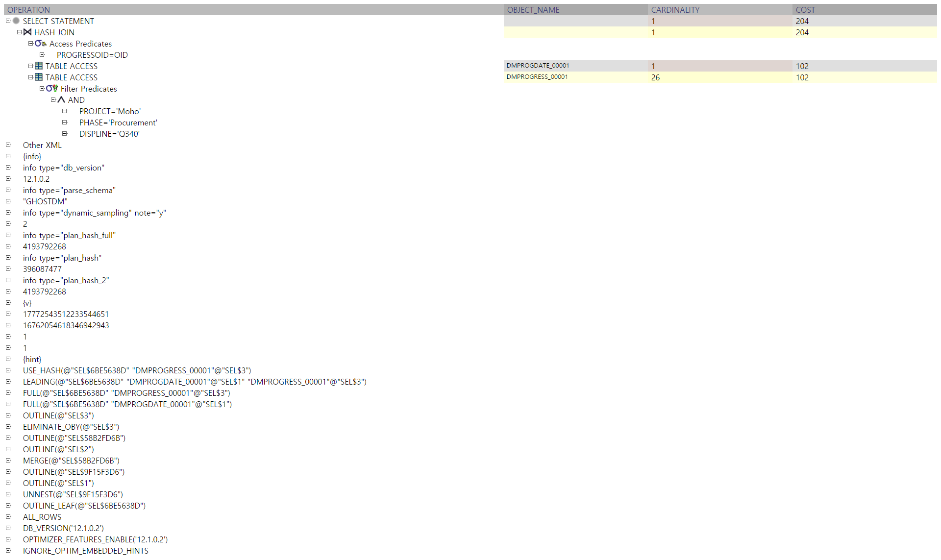The width and height of the screenshot is (941, 560).
Task: Toggle the Other XML node expander
Action: (x=8, y=145)
